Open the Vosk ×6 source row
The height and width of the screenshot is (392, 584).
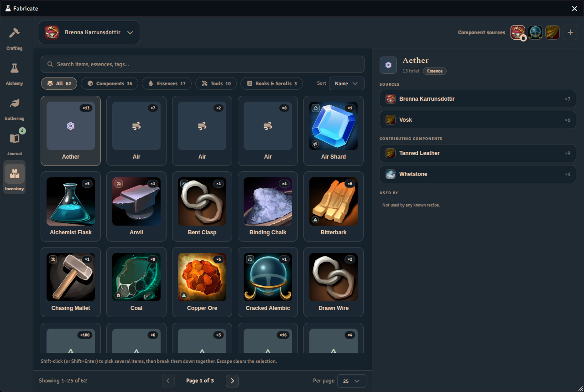478,120
